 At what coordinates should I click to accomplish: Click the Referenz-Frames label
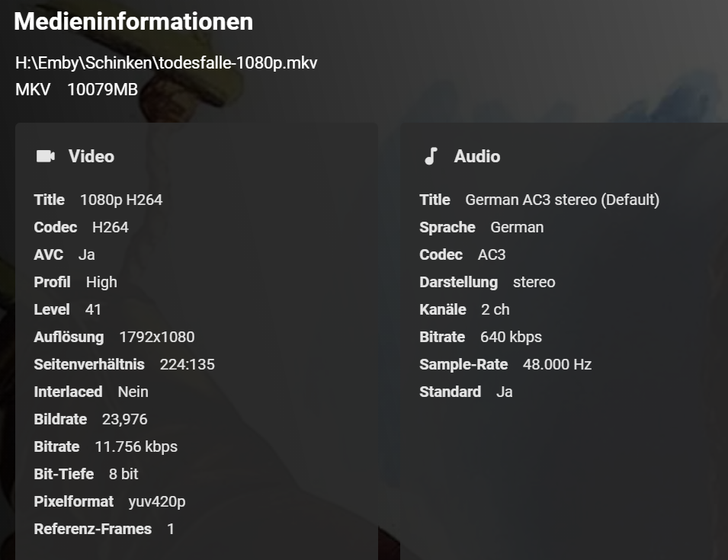click(x=93, y=529)
